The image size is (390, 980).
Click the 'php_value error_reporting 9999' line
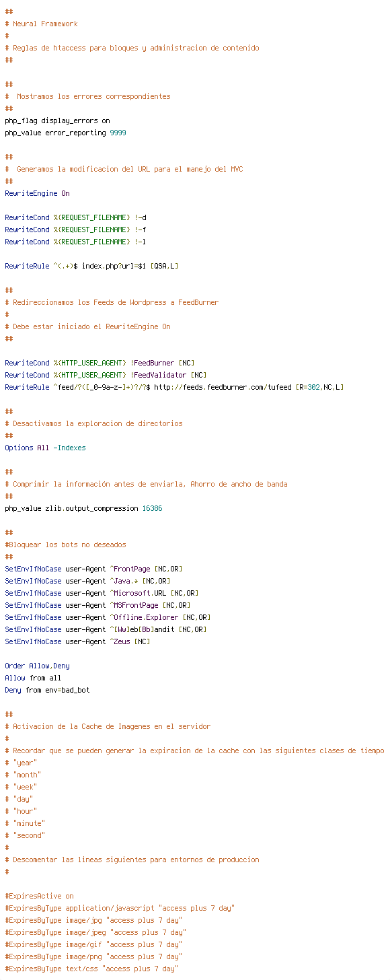(x=65, y=133)
